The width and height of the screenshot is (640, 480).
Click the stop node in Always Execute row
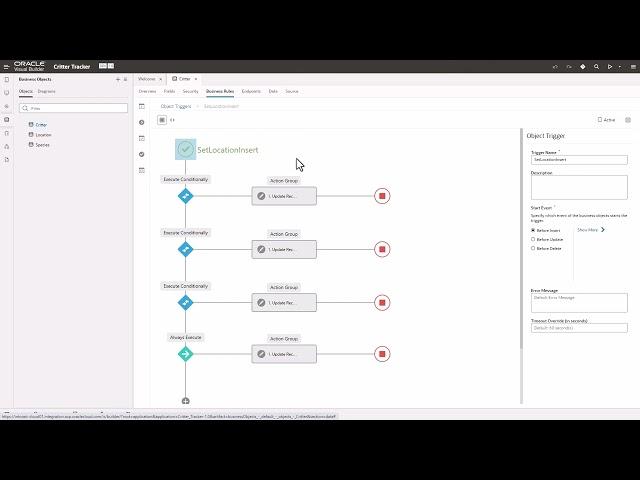point(382,354)
